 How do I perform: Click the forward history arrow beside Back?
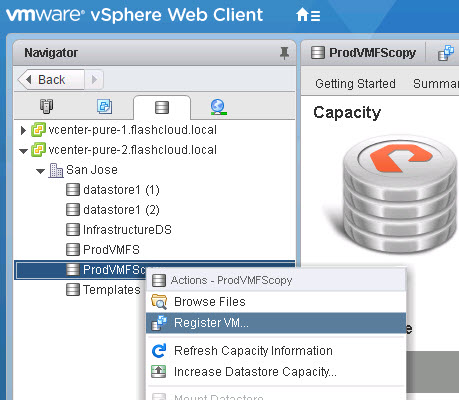click(94, 80)
